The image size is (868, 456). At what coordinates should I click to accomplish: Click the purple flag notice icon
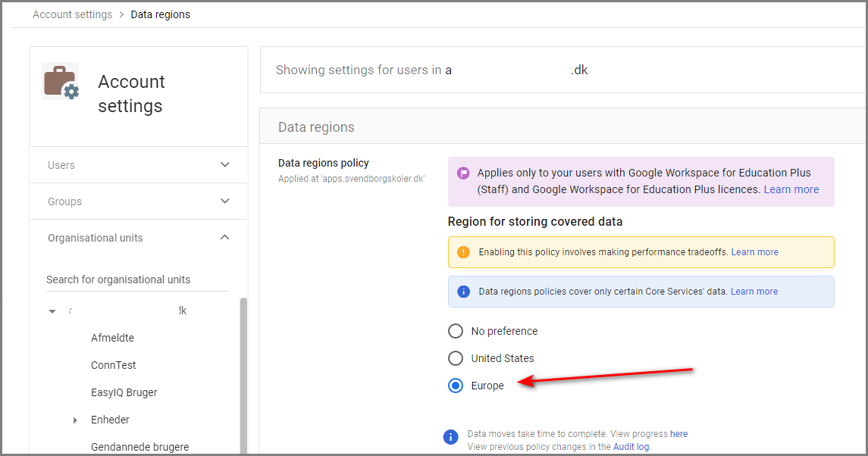click(x=462, y=173)
